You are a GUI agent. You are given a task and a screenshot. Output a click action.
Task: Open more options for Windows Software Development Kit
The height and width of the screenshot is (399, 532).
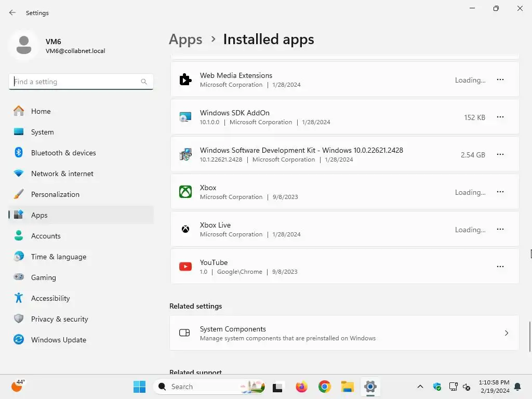coord(500,154)
